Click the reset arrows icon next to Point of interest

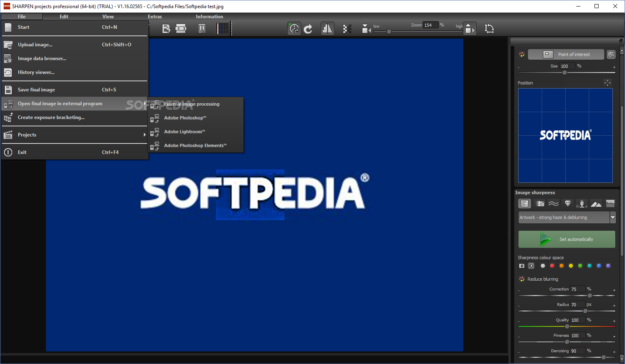[x=522, y=54]
